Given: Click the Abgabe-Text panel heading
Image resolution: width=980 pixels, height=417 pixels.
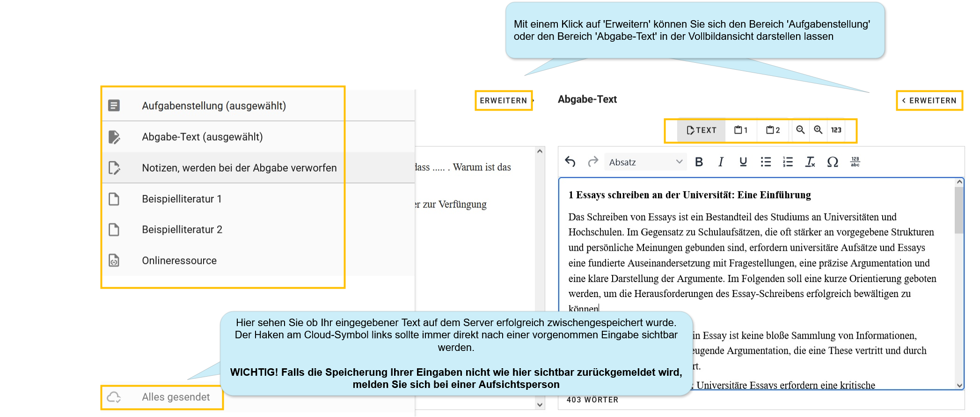Looking at the screenshot, I should 587,99.
